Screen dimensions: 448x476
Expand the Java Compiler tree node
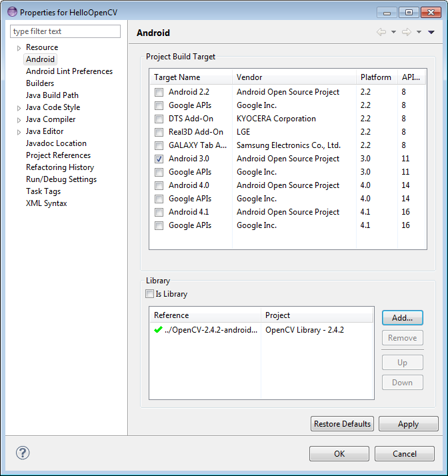(x=19, y=120)
